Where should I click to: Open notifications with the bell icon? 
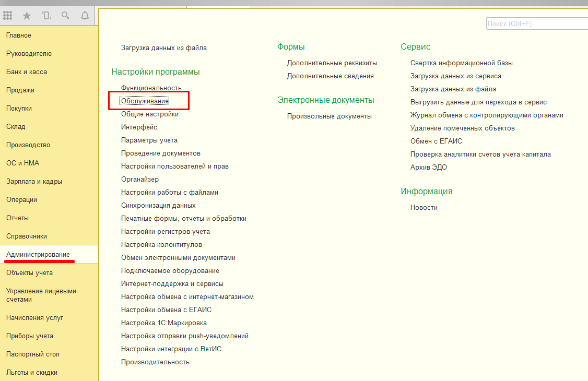click(x=85, y=16)
